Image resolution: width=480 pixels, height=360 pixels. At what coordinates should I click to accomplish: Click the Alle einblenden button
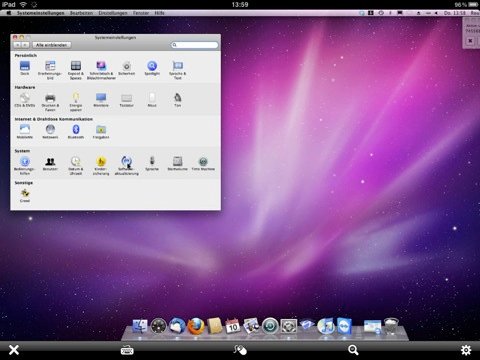[52, 45]
